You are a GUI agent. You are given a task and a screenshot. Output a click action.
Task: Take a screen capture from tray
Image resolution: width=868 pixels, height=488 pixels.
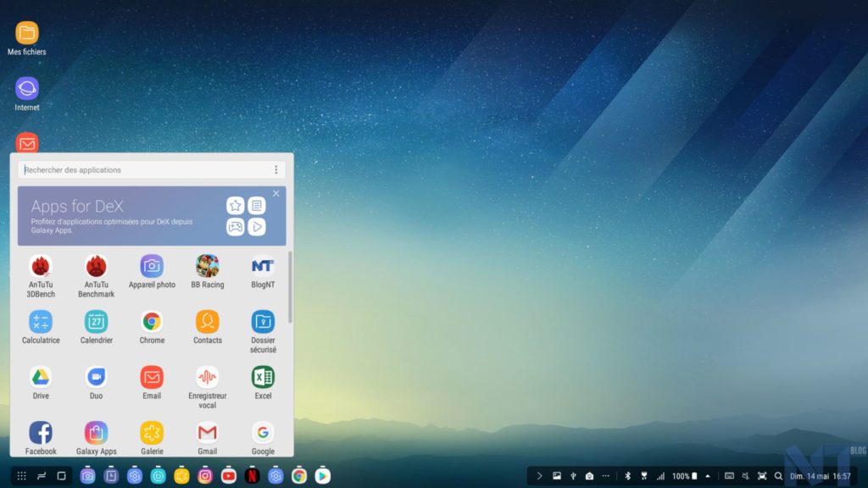[x=762, y=476]
